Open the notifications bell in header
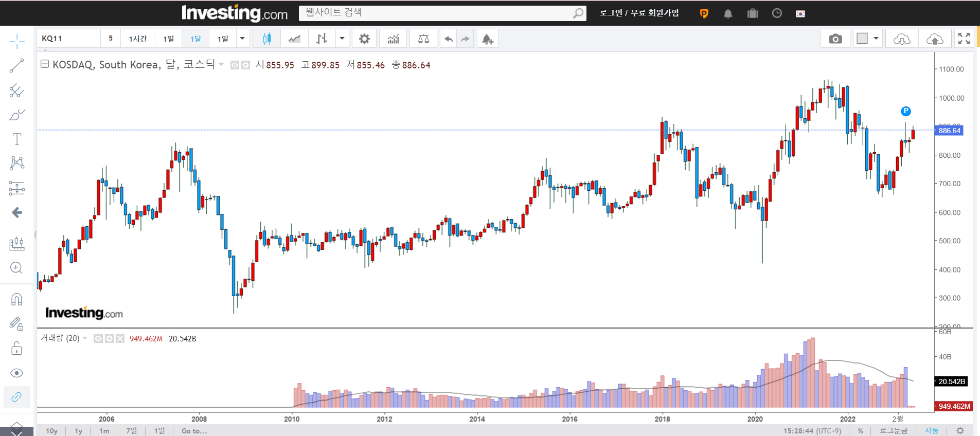This screenshot has height=436, width=980. (x=728, y=13)
